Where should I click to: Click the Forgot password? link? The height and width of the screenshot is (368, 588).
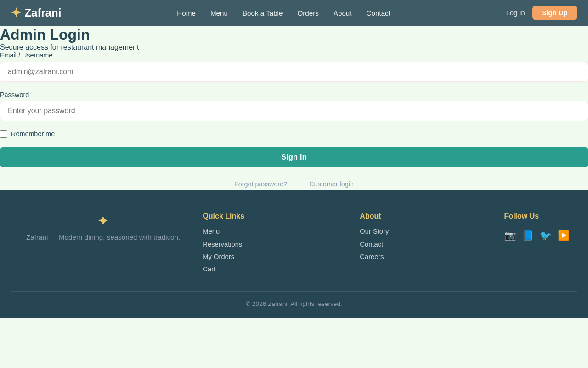pos(260,184)
